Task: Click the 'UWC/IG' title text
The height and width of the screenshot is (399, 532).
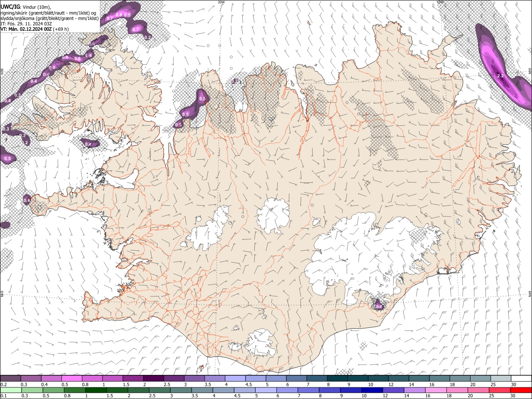Action: click(10, 7)
